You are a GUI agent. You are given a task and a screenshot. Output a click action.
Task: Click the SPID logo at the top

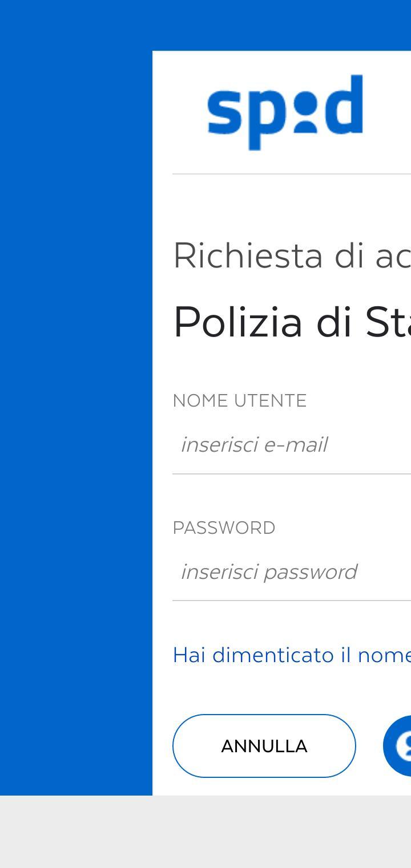(x=285, y=112)
